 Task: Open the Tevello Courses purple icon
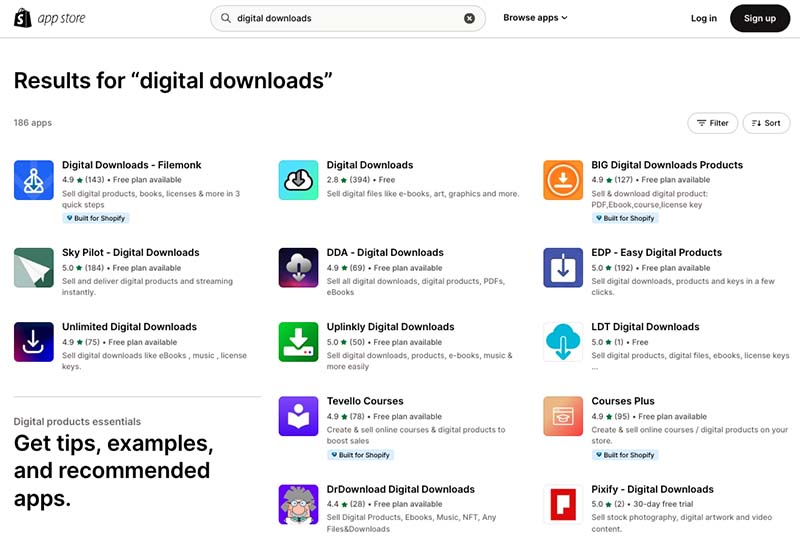[x=298, y=416]
